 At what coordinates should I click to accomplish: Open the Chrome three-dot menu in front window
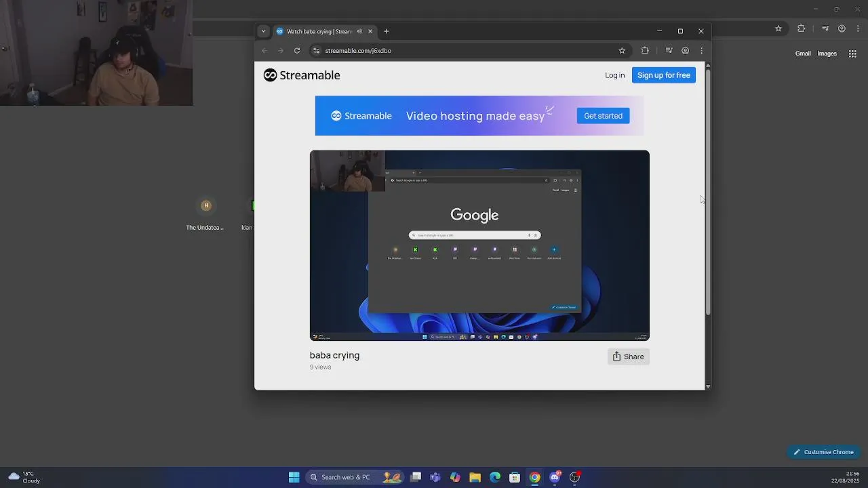(x=702, y=51)
